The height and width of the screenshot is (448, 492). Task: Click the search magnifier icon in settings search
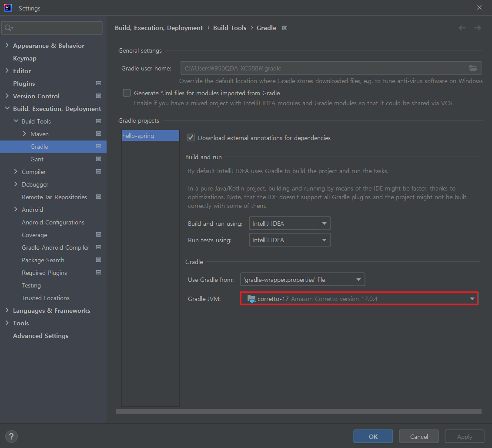[8, 28]
